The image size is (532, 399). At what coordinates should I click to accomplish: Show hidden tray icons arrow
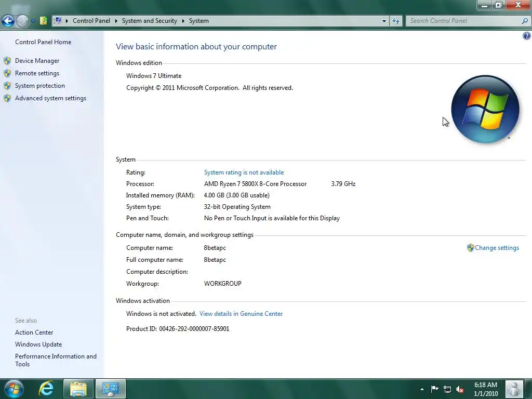pyautogui.click(x=422, y=389)
